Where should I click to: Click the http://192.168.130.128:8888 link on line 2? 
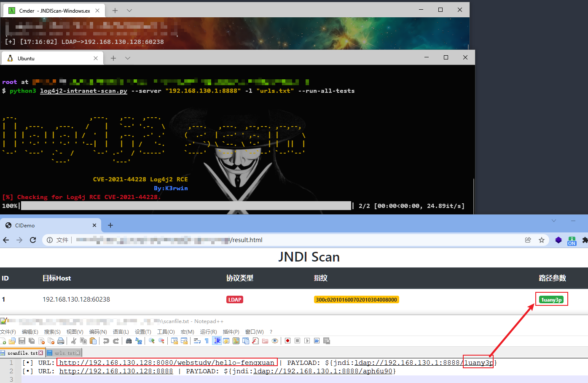[116, 371]
